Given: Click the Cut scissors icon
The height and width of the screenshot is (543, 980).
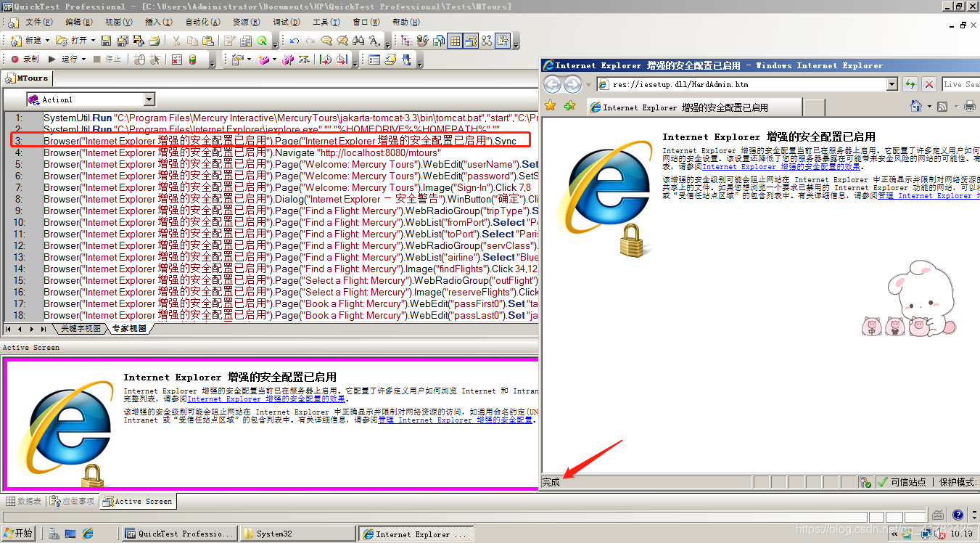Looking at the screenshot, I should coord(176,41).
